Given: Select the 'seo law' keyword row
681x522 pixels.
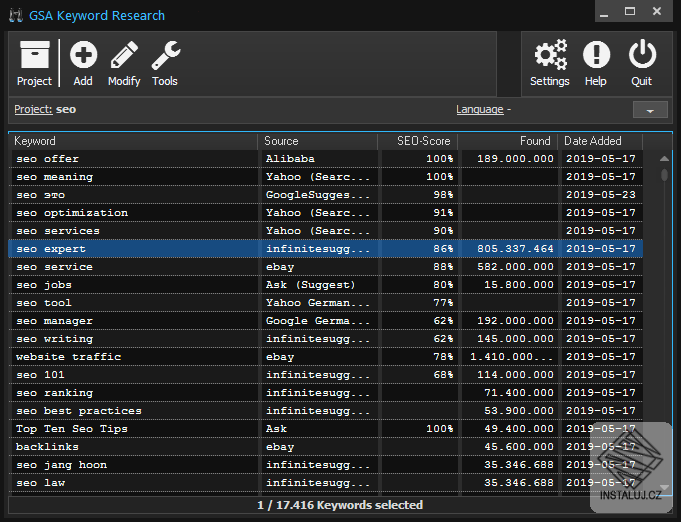Looking at the screenshot, I should pos(326,483).
